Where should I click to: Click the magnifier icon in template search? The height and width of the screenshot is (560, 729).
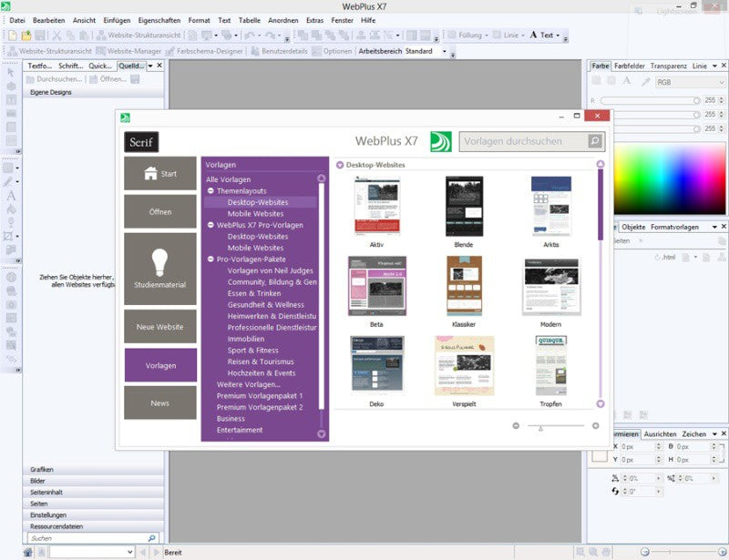point(595,141)
